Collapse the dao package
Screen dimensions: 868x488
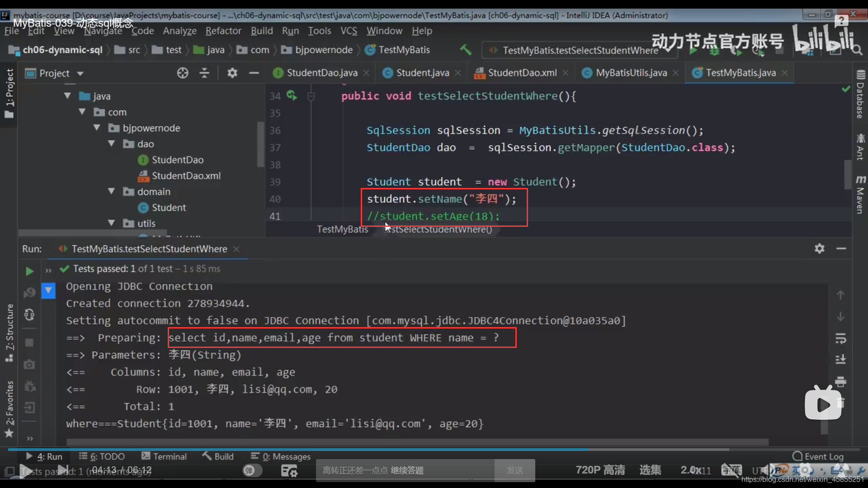click(x=111, y=144)
